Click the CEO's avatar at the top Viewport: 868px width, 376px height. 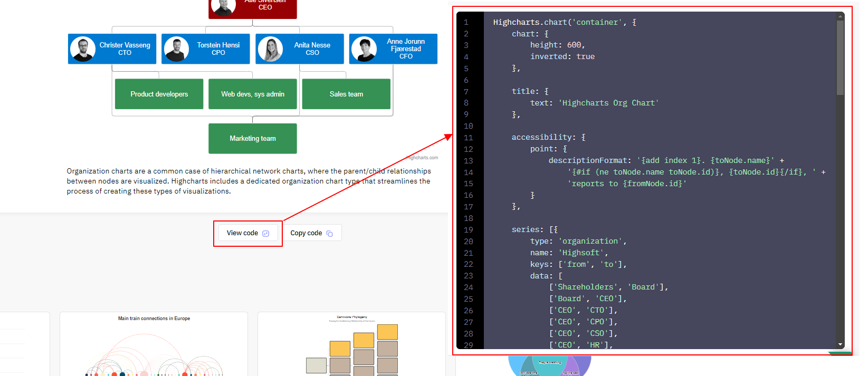click(x=223, y=7)
